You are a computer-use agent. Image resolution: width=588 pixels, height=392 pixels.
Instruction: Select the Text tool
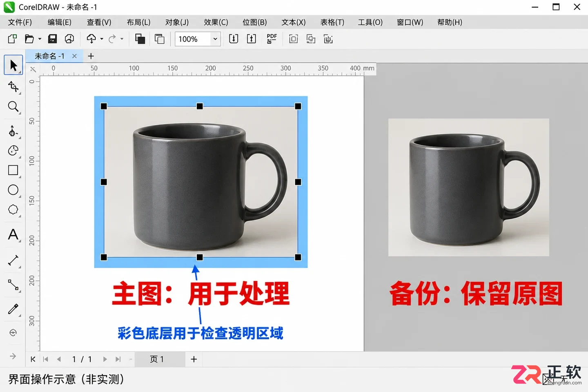click(x=13, y=235)
